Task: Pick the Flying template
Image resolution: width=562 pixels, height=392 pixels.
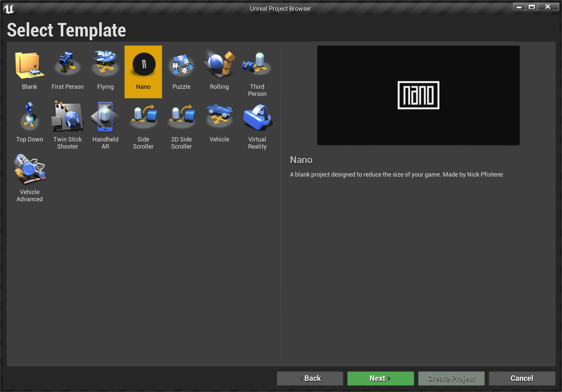Action: pos(105,72)
